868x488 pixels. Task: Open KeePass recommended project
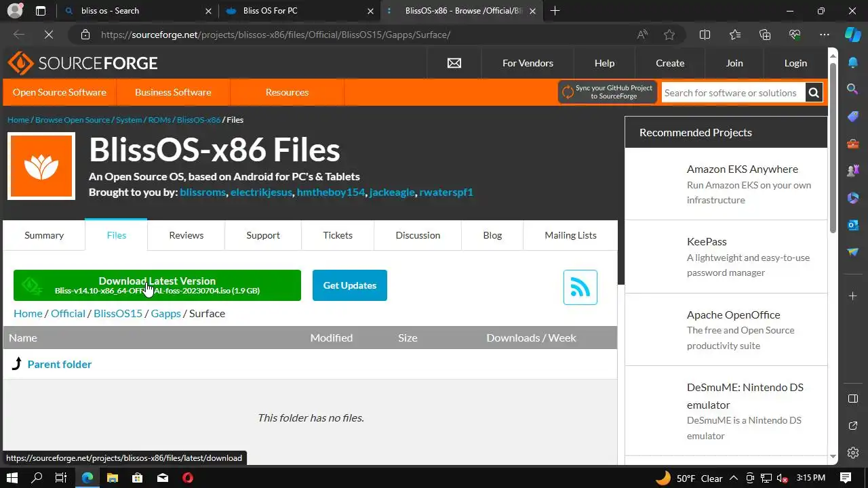[707, 241]
